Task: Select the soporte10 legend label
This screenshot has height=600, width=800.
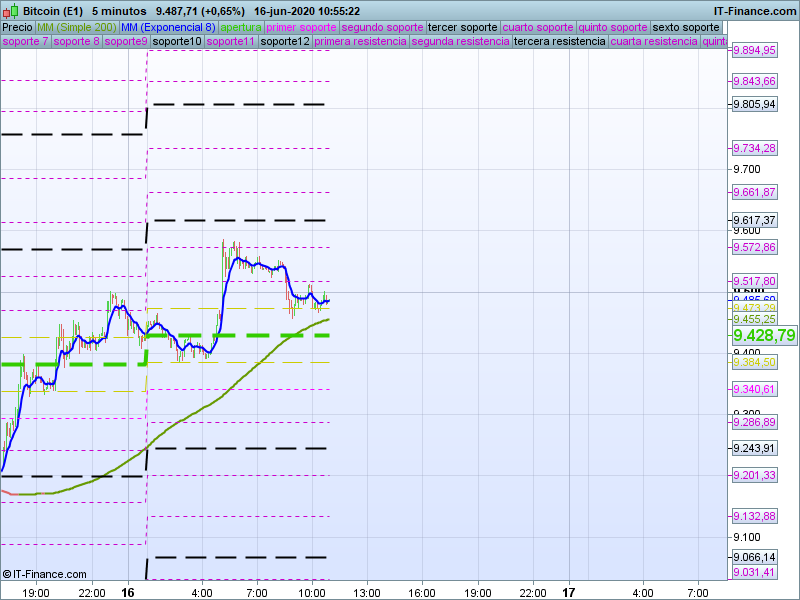Action: [x=176, y=42]
